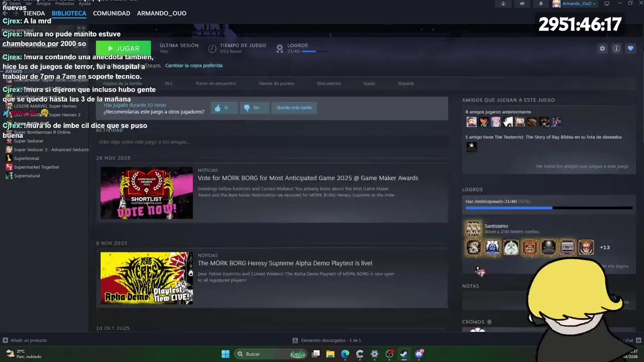Image resolution: width=644 pixels, height=362 pixels.
Task: Select Supermarket Together in the game list
Action: [x=36, y=167]
